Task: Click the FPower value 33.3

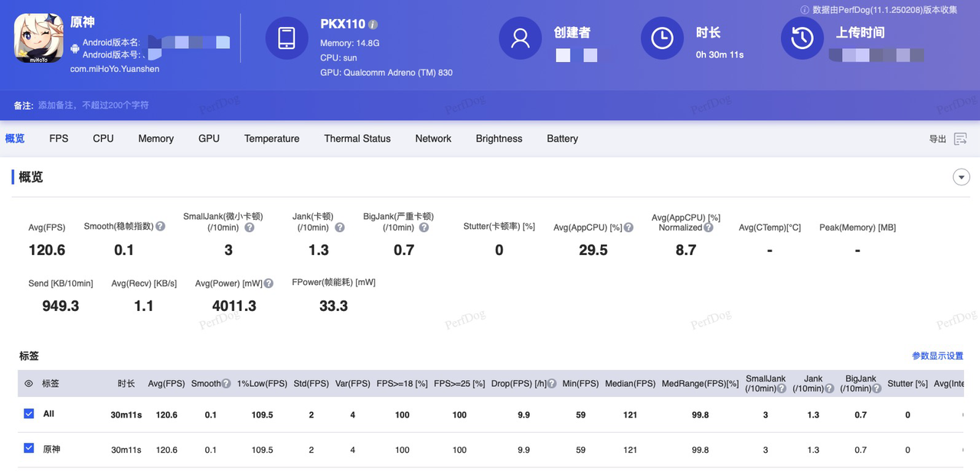Action: click(x=334, y=306)
